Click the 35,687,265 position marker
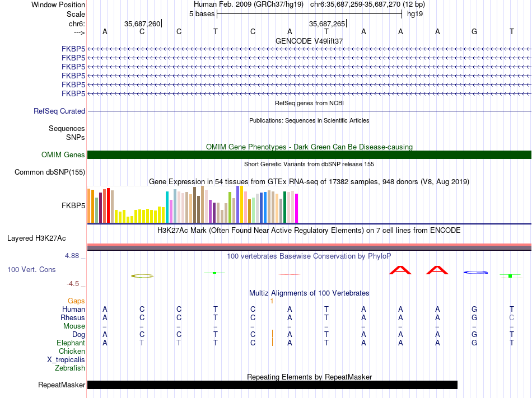532x398 pixels. [x=327, y=24]
